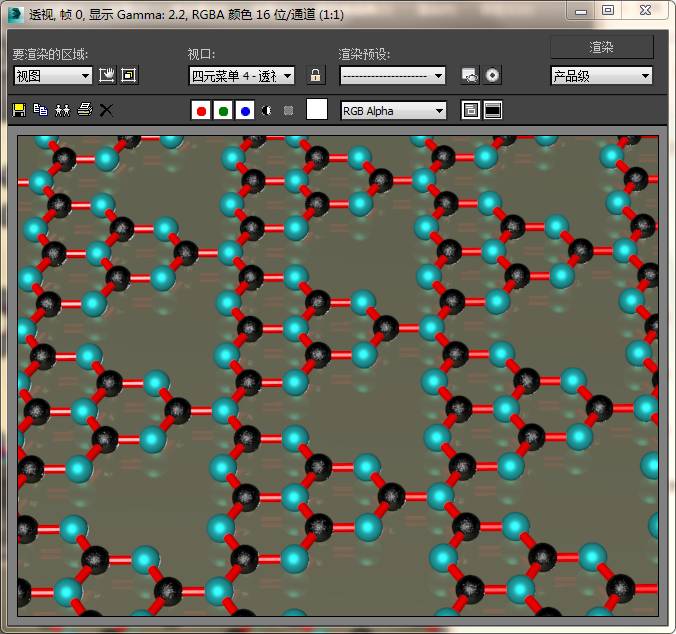This screenshot has width=676, height=634.
Task: Click the white color swatch
Action: tap(317, 109)
